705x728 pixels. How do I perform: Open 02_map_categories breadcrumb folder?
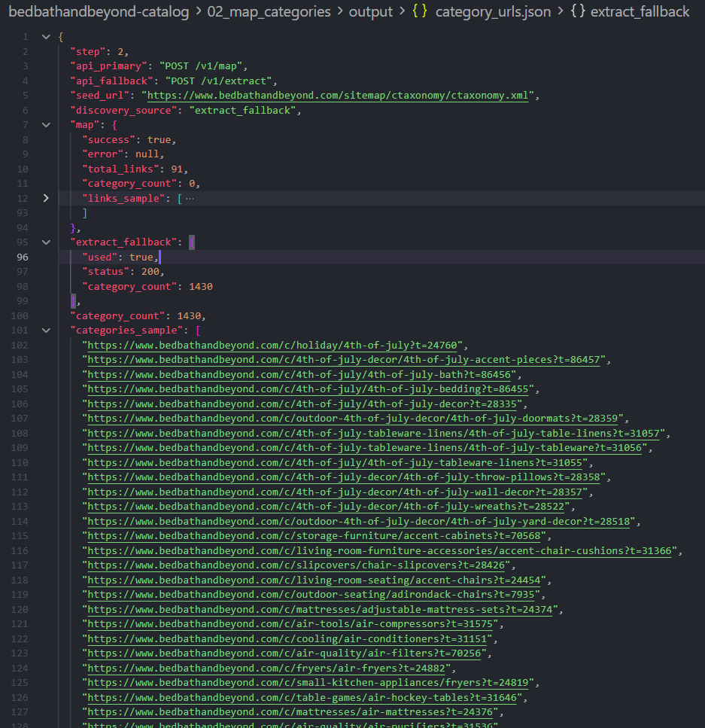269,11
